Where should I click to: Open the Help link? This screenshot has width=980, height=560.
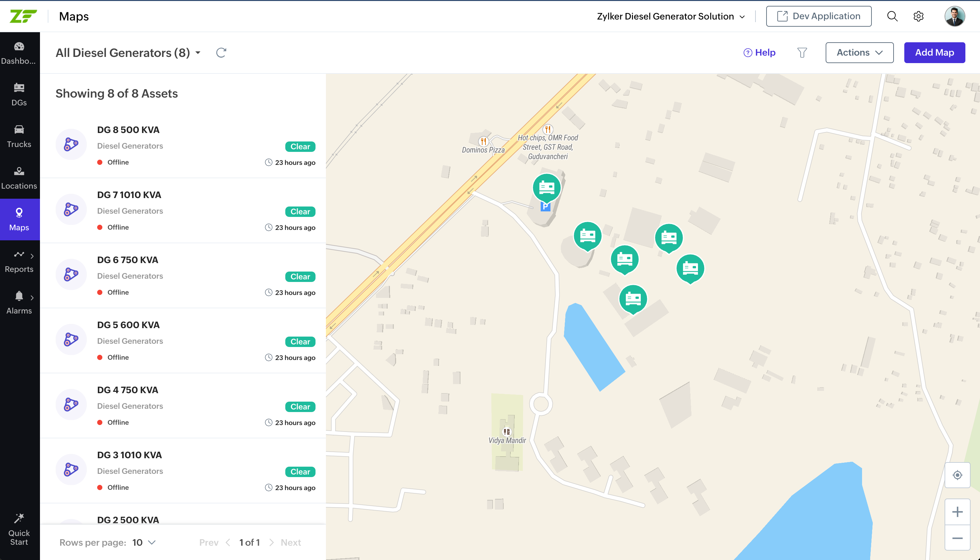click(x=759, y=53)
